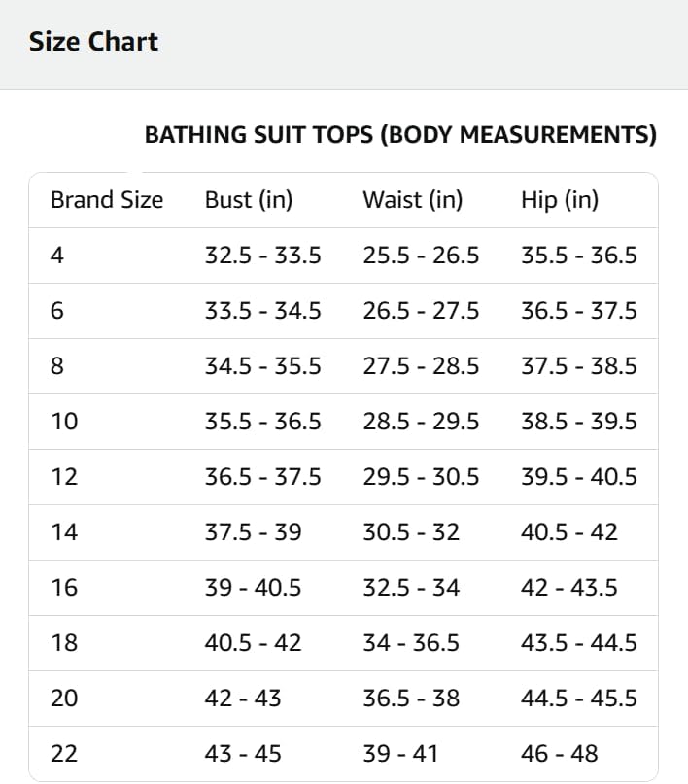Image resolution: width=688 pixels, height=784 pixels.
Task: Click bust value 33.5 - 34.5
Action: coord(263,311)
